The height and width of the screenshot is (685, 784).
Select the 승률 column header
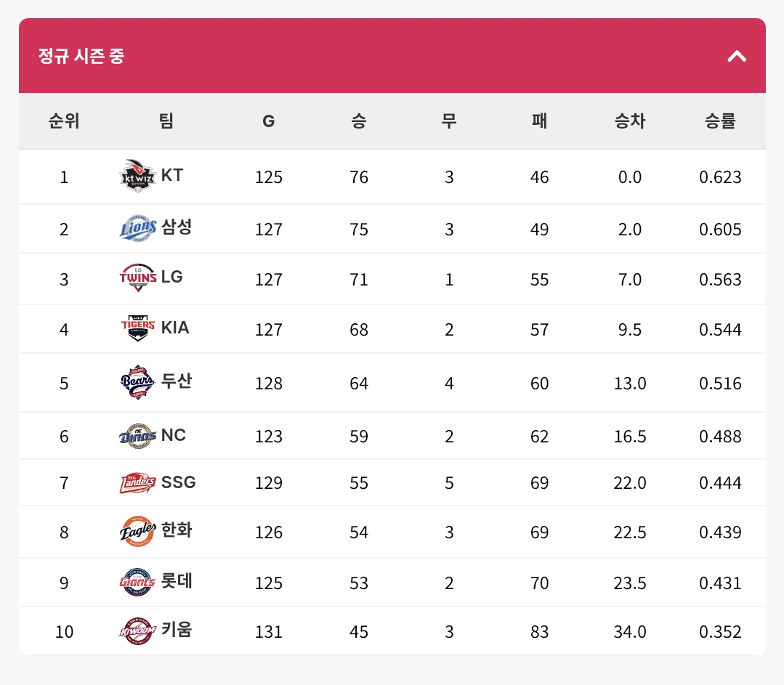click(x=720, y=121)
